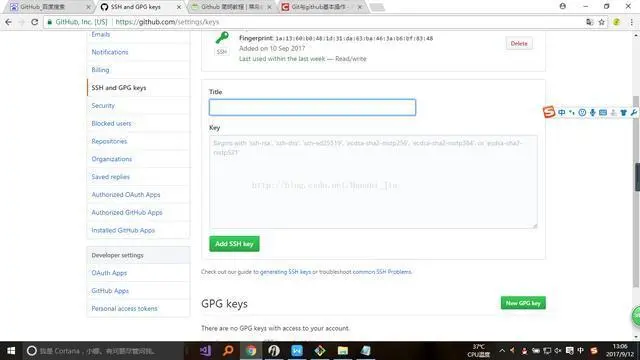Open Authorized OAuth Apps
Screen dimensions: 640x360
coord(126,195)
